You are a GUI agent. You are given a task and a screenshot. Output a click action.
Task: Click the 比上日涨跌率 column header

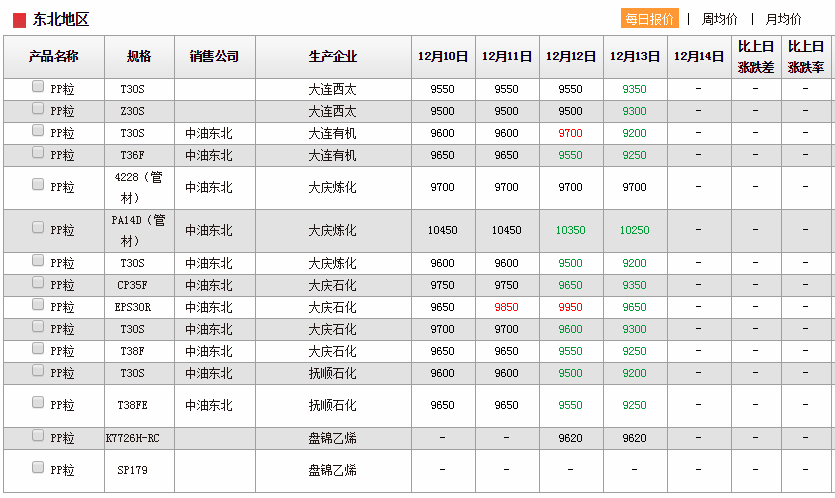pos(806,56)
